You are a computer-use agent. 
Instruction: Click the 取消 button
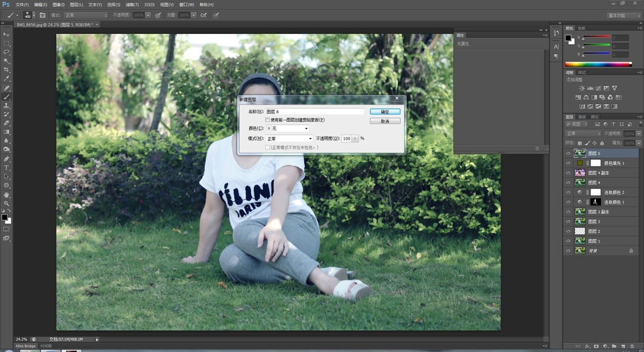point(385,121)
